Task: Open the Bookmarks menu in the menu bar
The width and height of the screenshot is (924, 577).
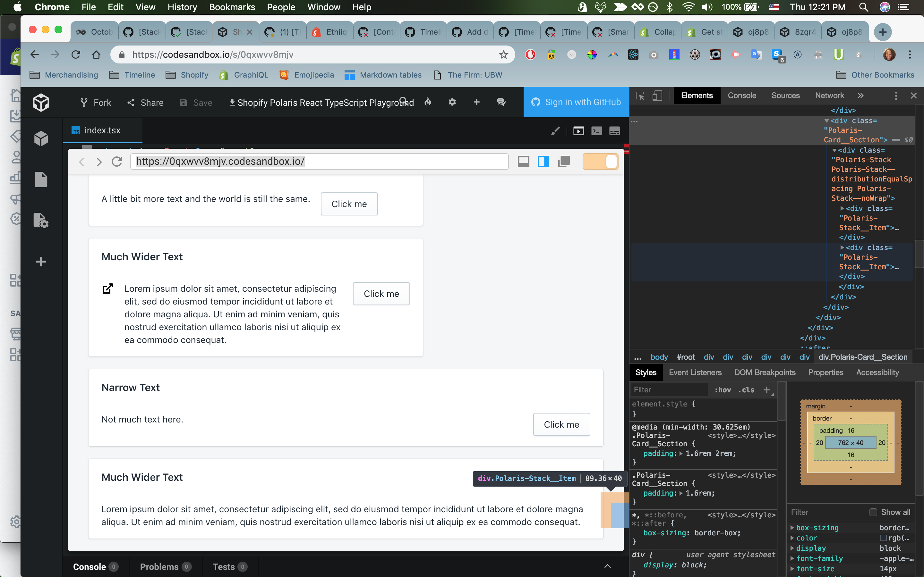Action: pos(232,7)
